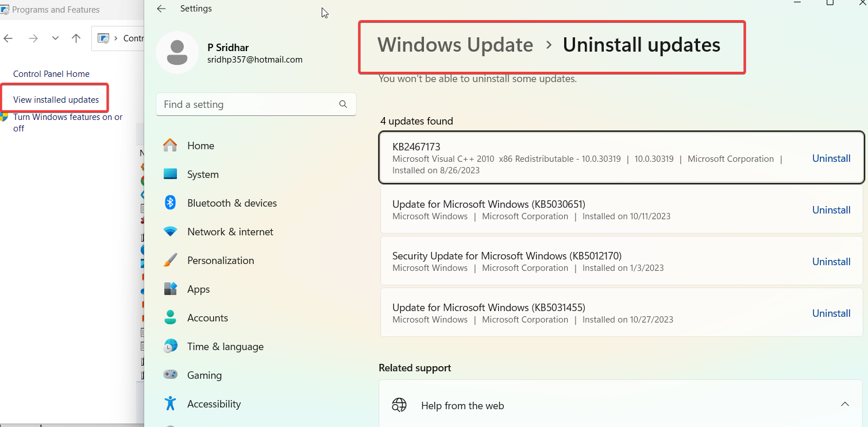The image size is (868, 427).
Task: Open Network & internet settings
Action: pyautogui.click(x=230, y=231)
